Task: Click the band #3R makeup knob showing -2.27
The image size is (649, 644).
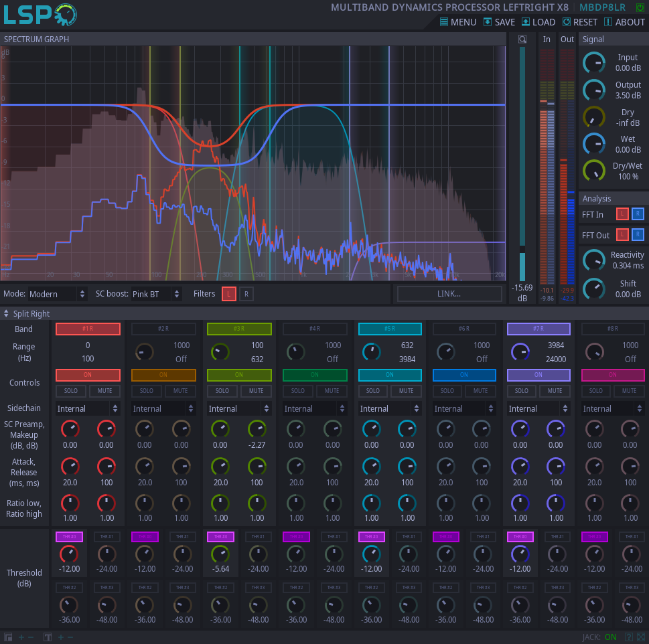Action: point(257,429)
